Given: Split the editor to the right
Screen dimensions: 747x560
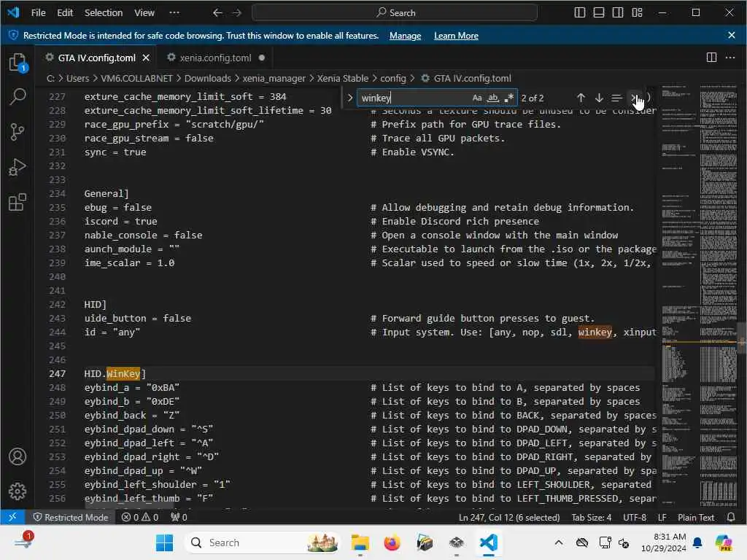Looking at the screenshot, I should [x=711, y=58].
